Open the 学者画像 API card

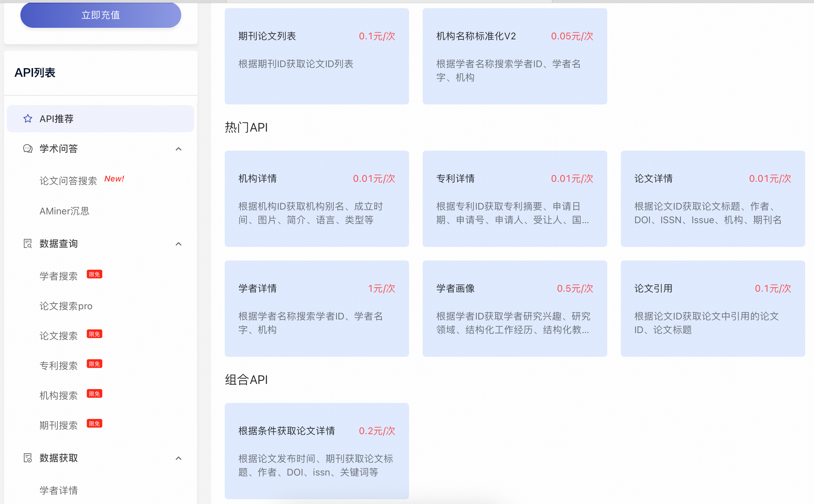[x=515, y=308]
